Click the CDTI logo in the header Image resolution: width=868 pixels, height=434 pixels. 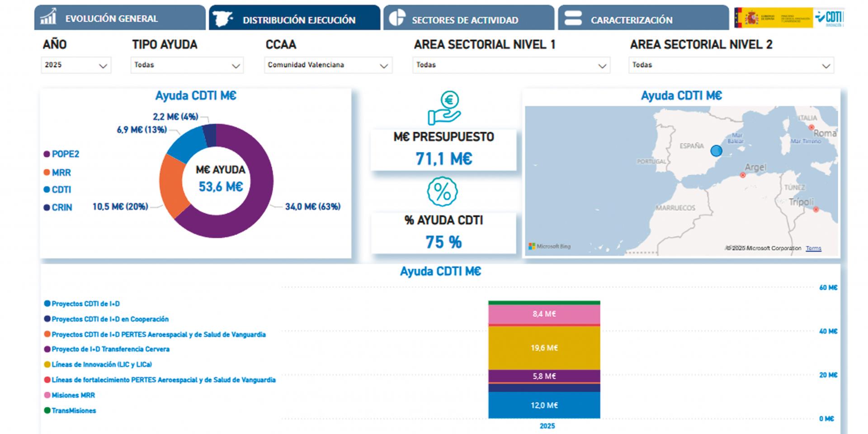[829, 18]
